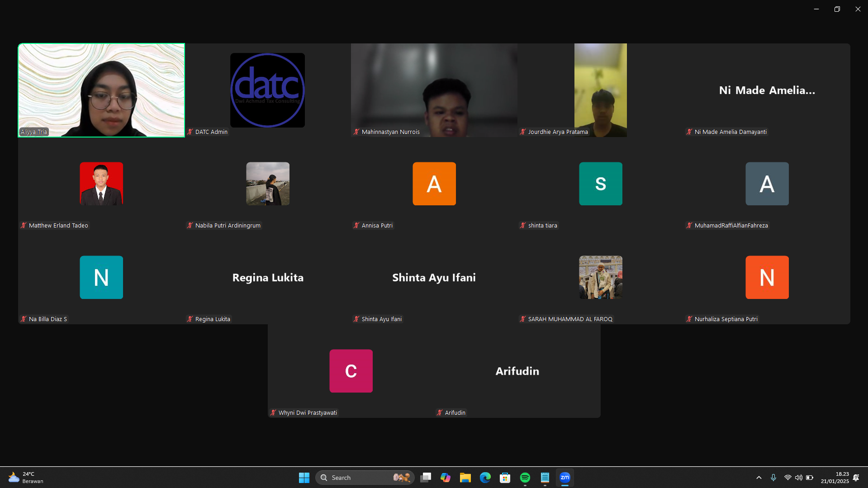Open Spotify from the taskbar
Image resolution: width=868 pixels, height=488 pixels.
pos(525,478)
